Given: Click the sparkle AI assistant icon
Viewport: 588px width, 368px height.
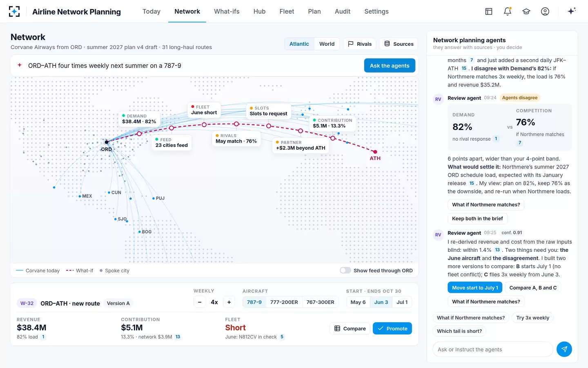Looking at the screenshot, I should (572, 11).
